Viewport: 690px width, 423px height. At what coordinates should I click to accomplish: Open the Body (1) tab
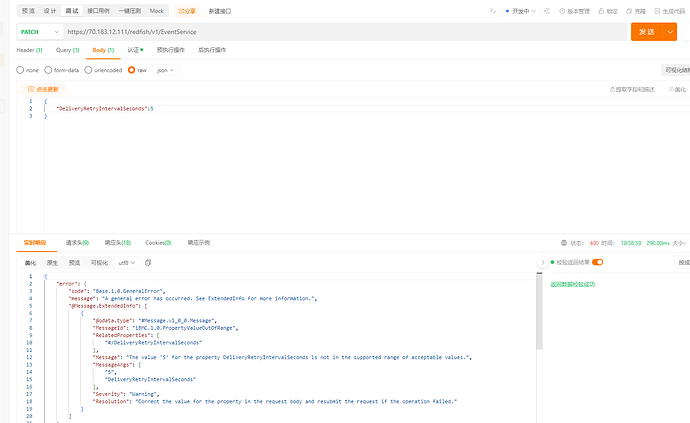103,50
